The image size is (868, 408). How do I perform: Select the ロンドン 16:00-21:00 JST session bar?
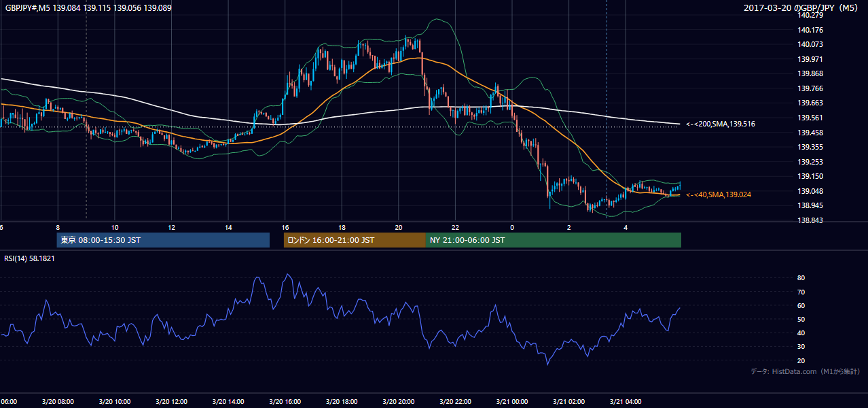[x=355, y=240]
